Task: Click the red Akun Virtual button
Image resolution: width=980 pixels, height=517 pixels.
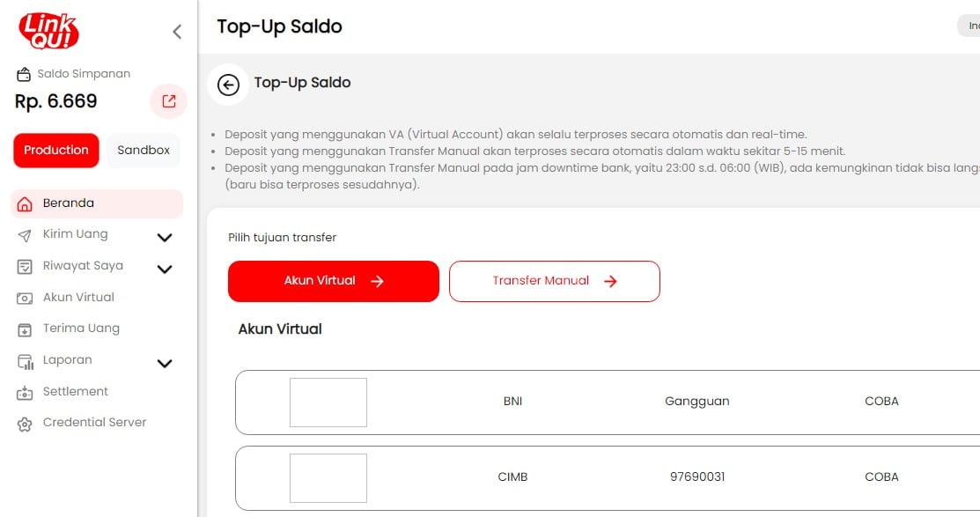Action: point(333,280)
